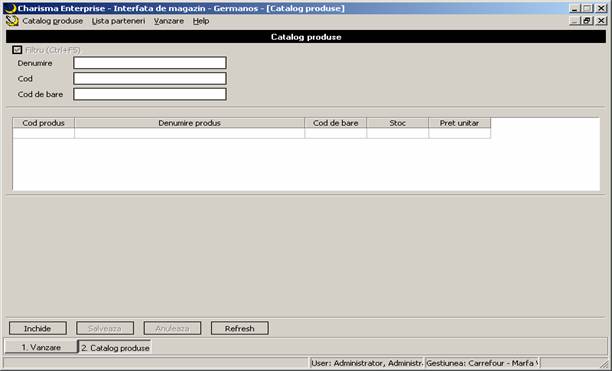Restore the inner Catalog produse child window

click(x=587, y=21)
